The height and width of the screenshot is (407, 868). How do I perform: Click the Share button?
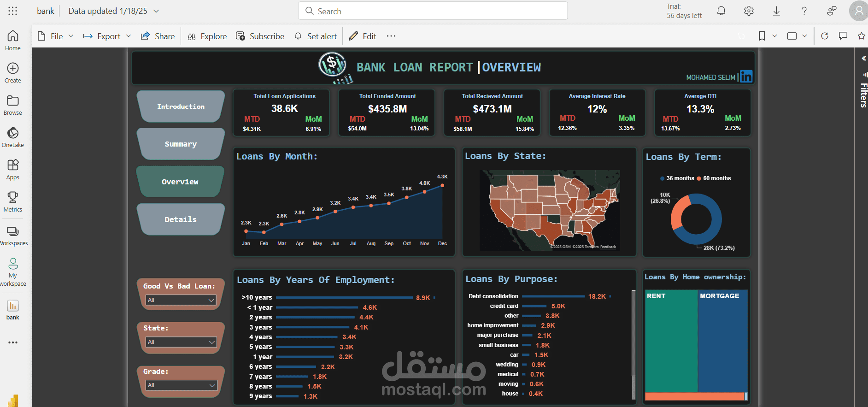pos(158,36)
